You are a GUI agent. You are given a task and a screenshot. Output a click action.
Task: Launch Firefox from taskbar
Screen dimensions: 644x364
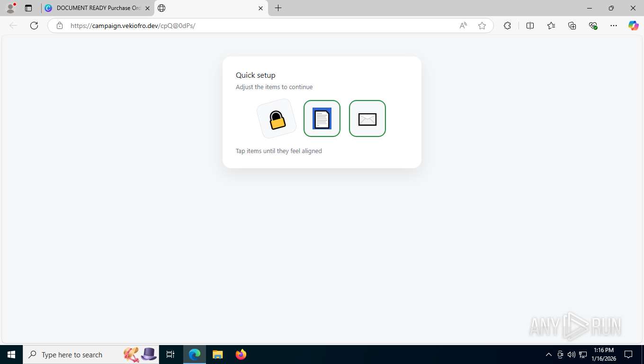coord(241,355)
